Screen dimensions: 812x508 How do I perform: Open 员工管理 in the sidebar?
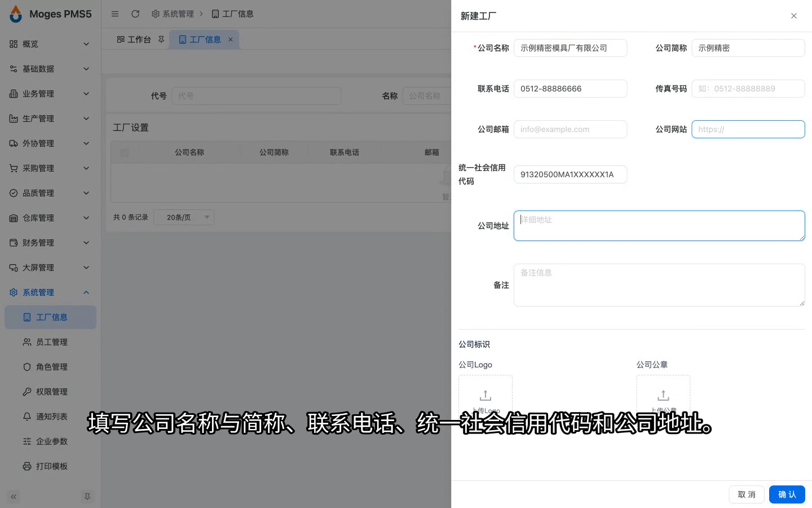51,342
